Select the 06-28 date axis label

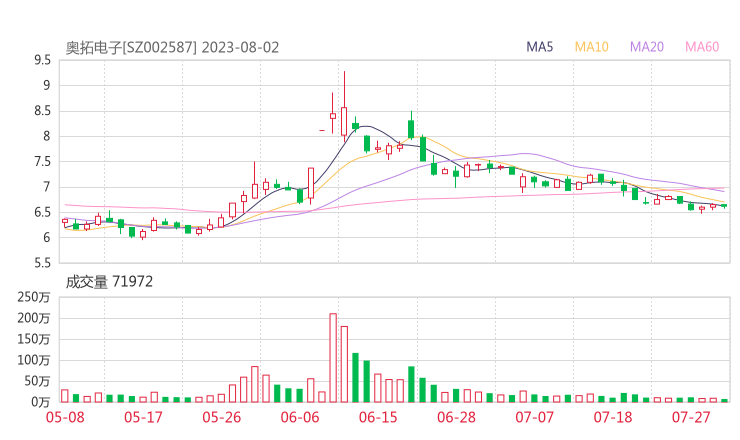point(456,417)
